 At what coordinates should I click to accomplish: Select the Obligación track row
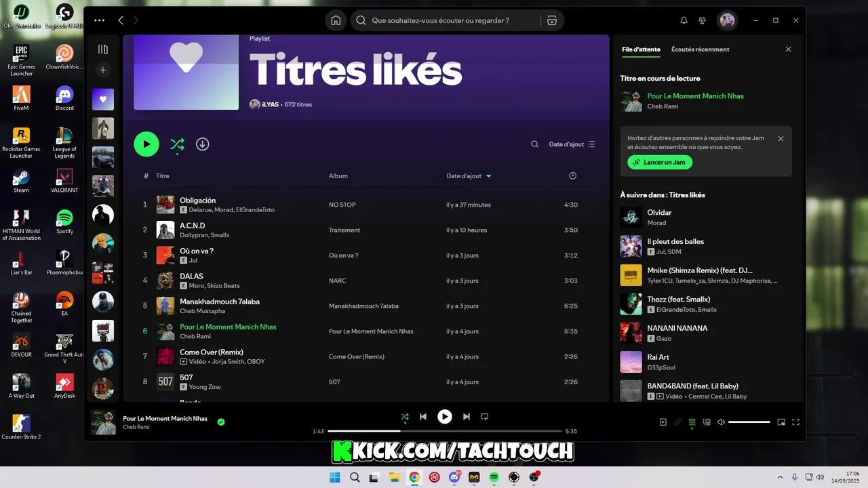click(367, 205)
